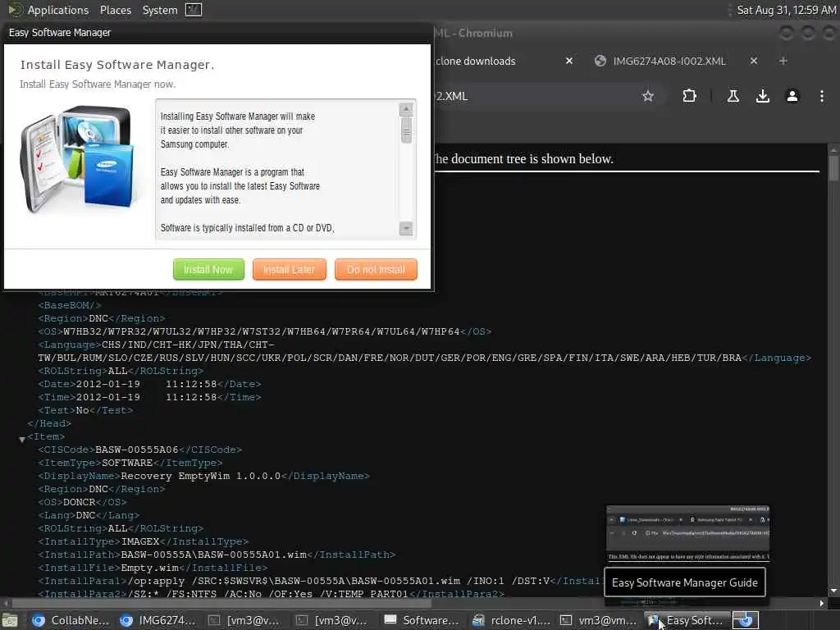Switch to vm3@vm... taskbar window
Image resolution: width=840 pixels, height=630 pixels.
pyautogui.click(x=598, y=620)
